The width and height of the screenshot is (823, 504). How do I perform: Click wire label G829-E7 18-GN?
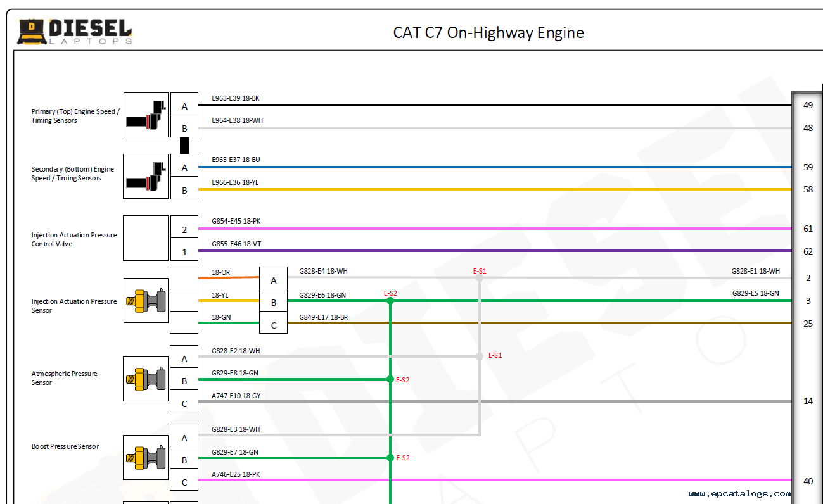coord(235,452)
